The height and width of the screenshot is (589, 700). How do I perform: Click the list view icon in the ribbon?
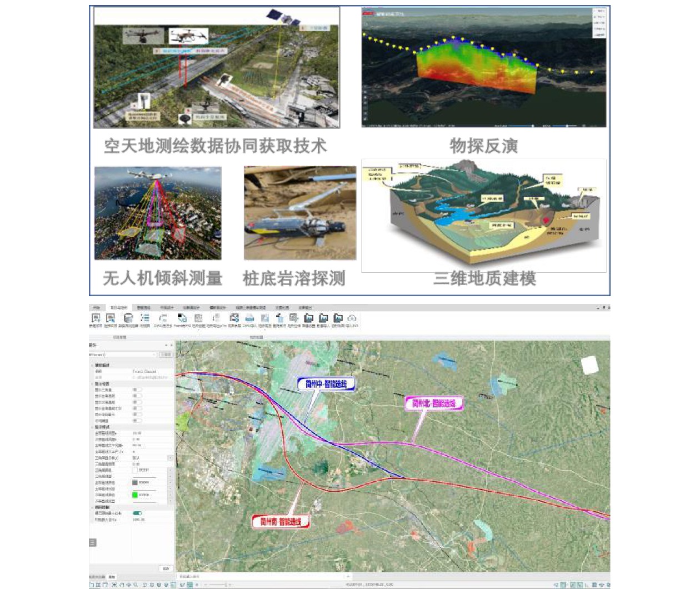(144, 318)
